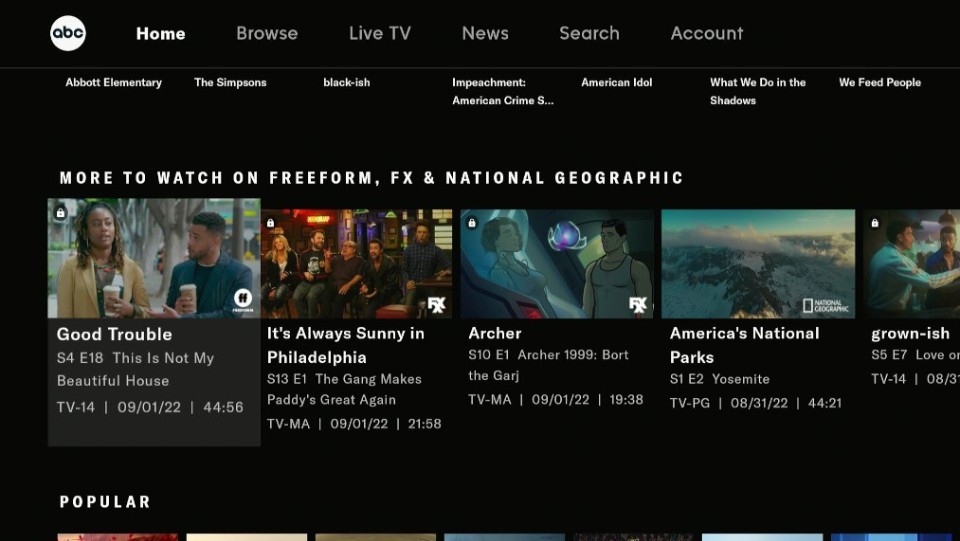Play the Good Trouble episode thumbnail
960x541 pixels.
[x=154, y=258]
